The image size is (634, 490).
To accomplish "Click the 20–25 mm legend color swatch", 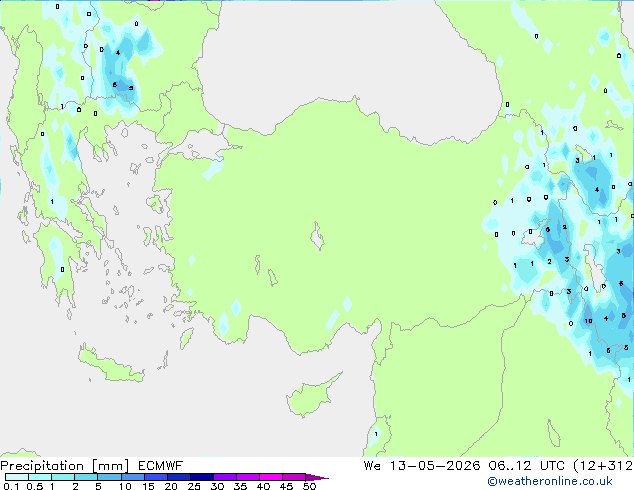I will [x=178, y=477].
